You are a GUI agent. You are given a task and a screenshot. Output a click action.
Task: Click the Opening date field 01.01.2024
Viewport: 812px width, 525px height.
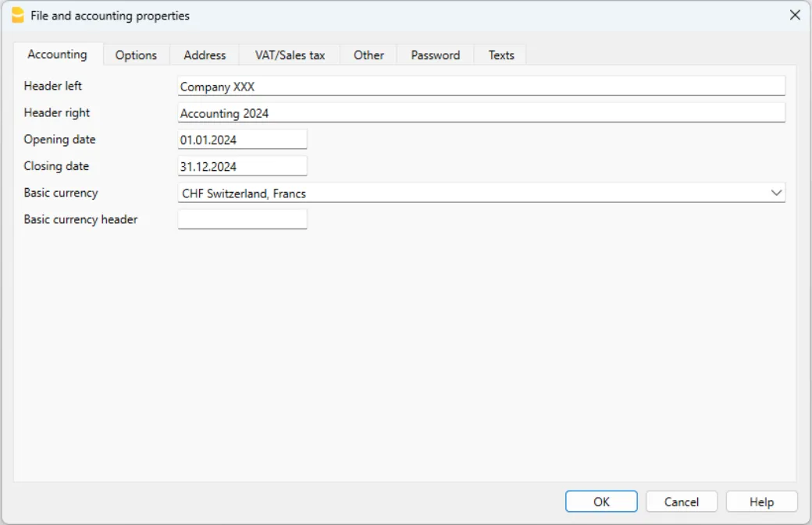[242, 140]
